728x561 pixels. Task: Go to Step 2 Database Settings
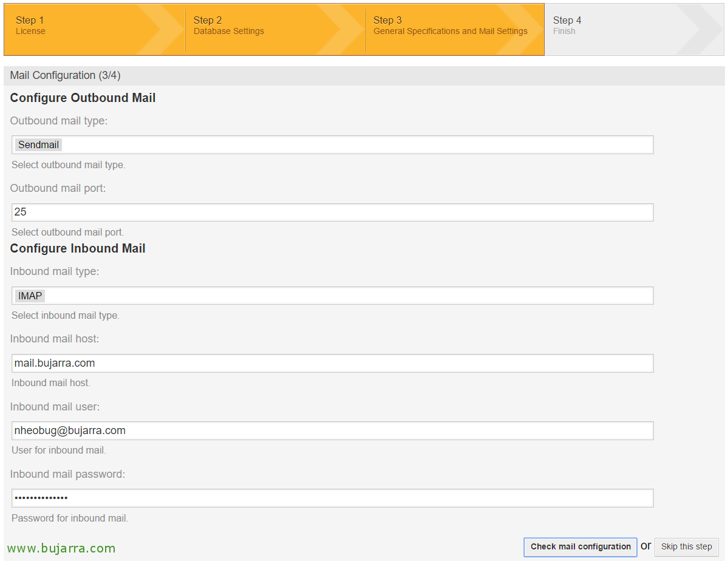click(275, 30)
